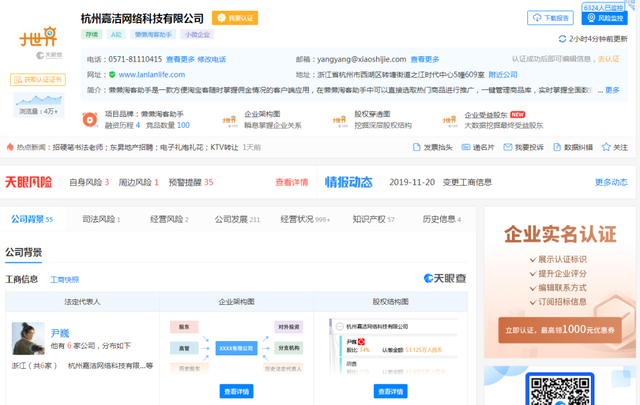Click the 关注 star icon
The width and height of the screenshot is (640, 405).
point(606,147)
